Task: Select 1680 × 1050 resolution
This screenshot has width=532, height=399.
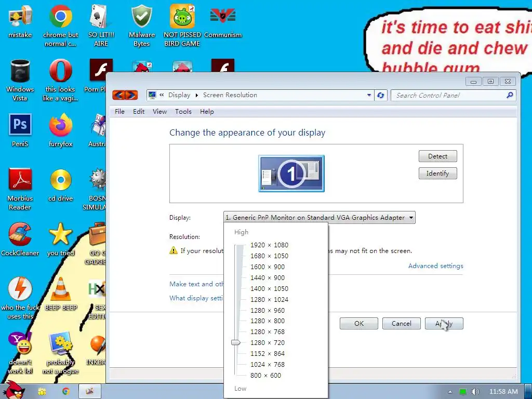Action: [269, 256]
